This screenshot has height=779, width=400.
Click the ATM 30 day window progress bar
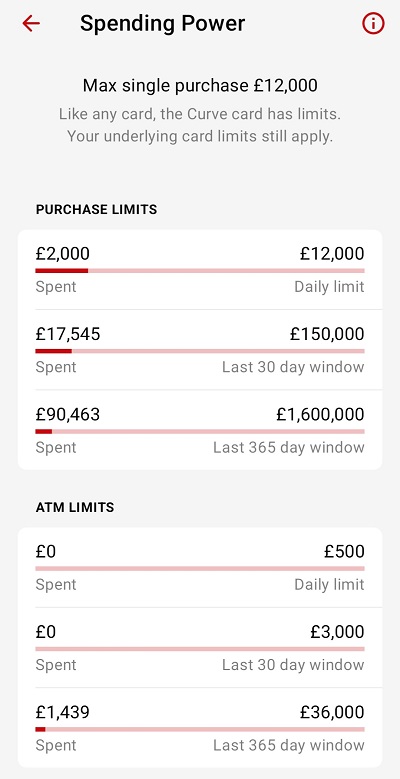(200, 649)
